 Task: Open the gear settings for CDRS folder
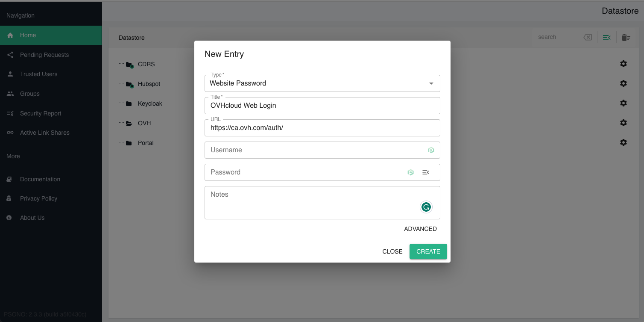(x=624, y=64)
